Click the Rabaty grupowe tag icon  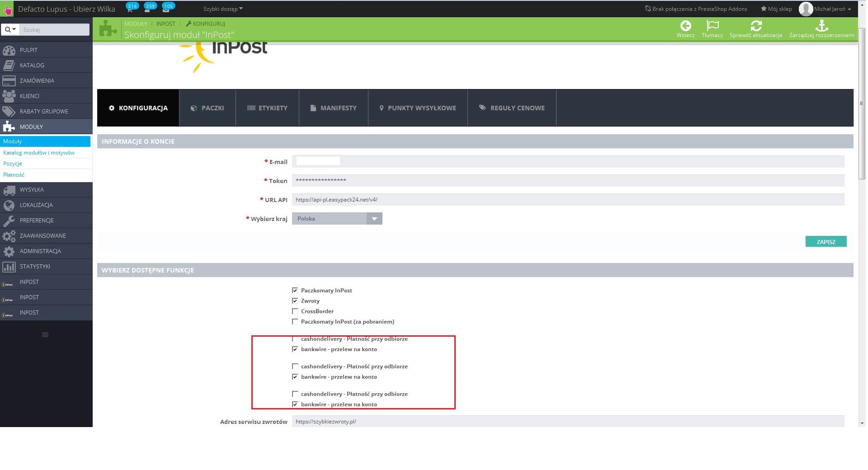pyautogui.click(x=9, y=112)
